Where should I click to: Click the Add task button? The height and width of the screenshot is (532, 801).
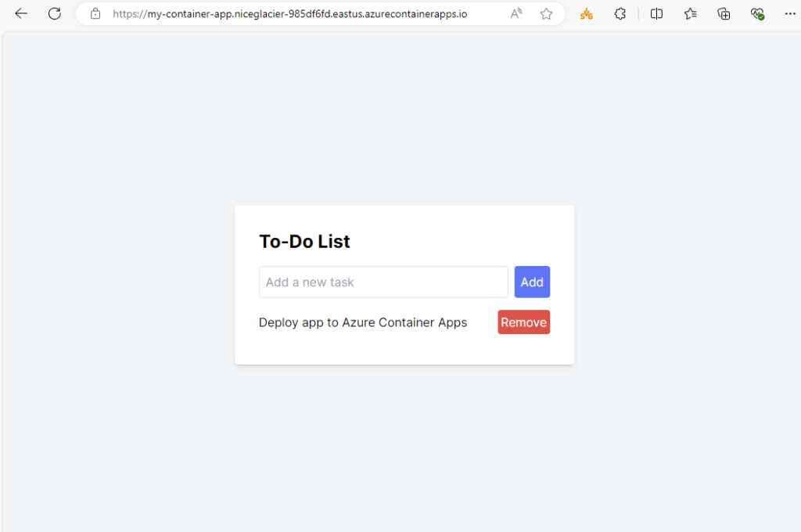click(532, 282)
